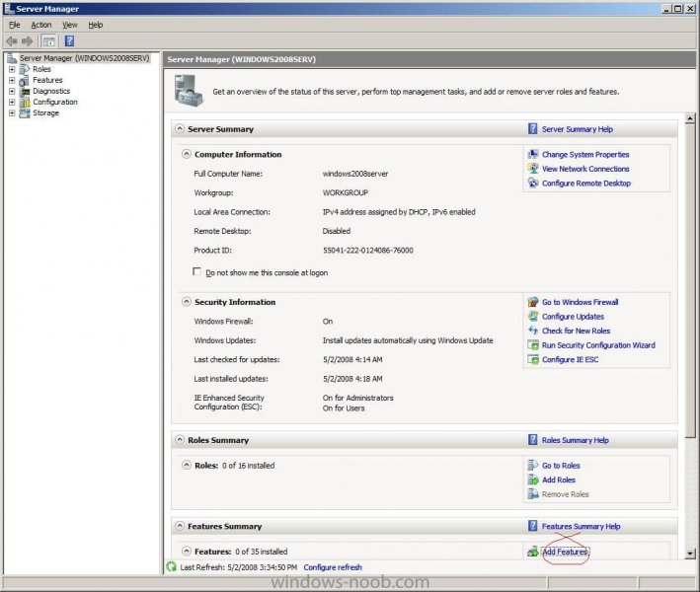This screenshot has width=700, height=592.
Task: Collapse the Features count subsection
Action: click(187, 551)
